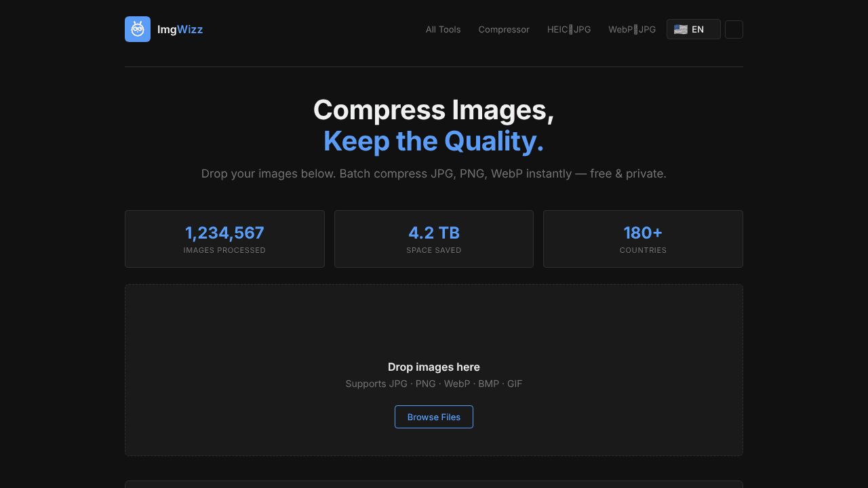Open the HEIC to JPG converter
Screen dimensions: 868x488
(x=569, y=29)
